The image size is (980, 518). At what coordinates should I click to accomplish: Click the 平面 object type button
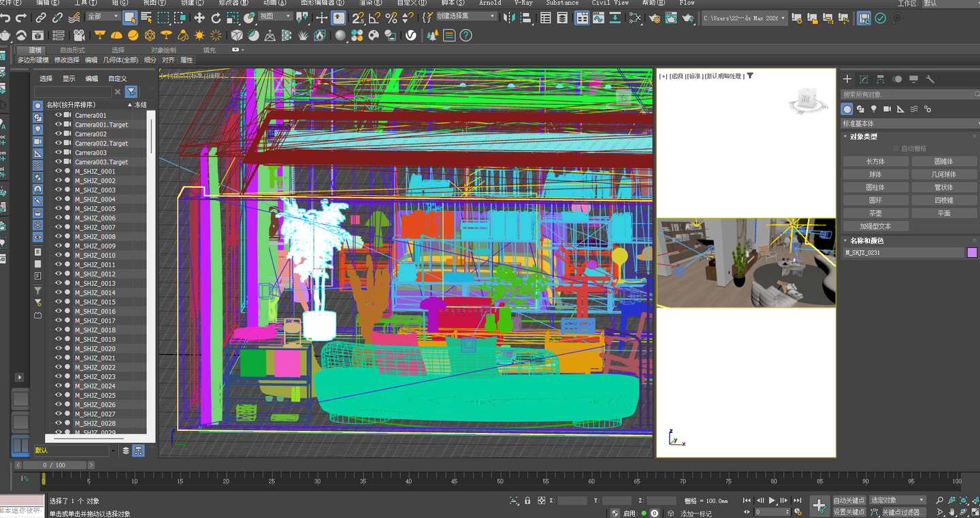(x=944, y=213)
